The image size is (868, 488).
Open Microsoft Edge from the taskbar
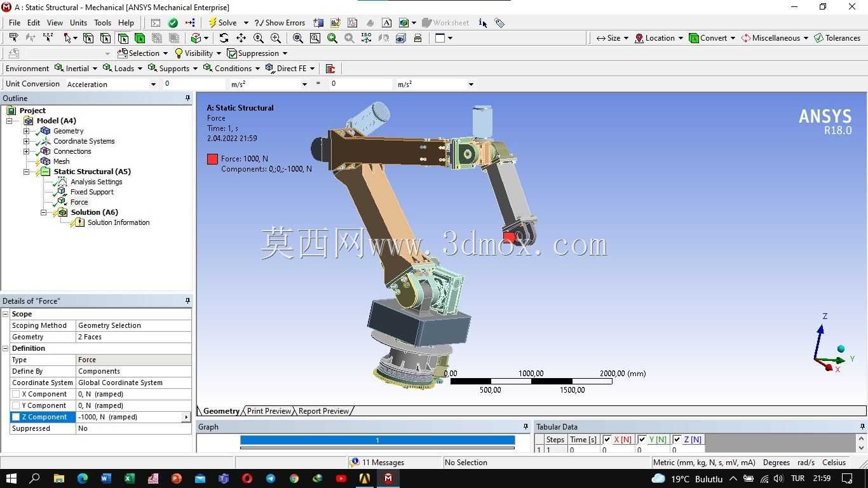[83, 478]
